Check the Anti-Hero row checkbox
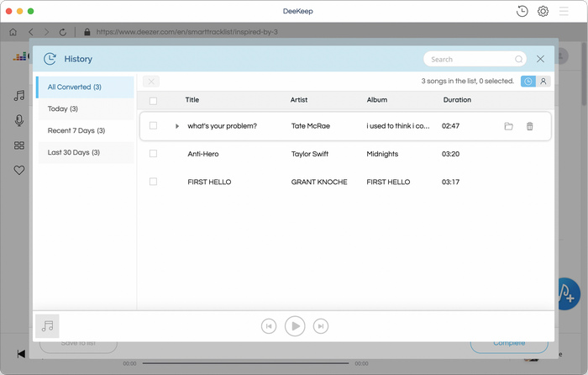 [x=153, y=154]
